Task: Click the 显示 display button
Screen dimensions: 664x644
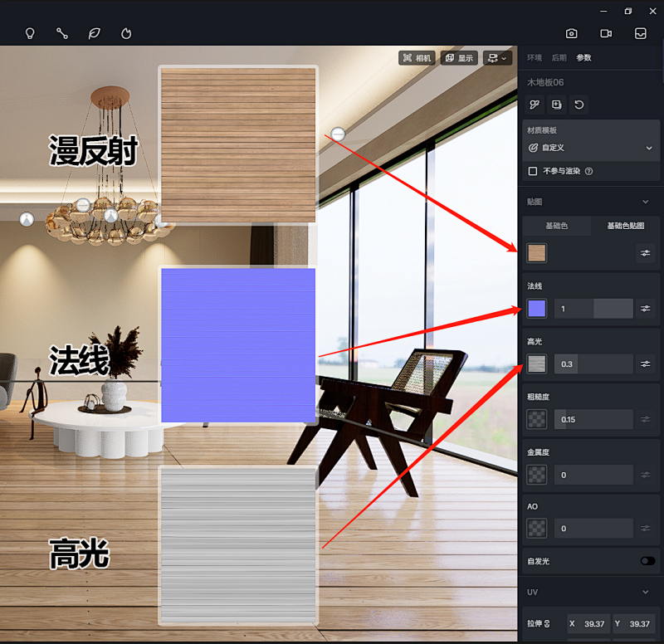Action: tap(459, 58)
